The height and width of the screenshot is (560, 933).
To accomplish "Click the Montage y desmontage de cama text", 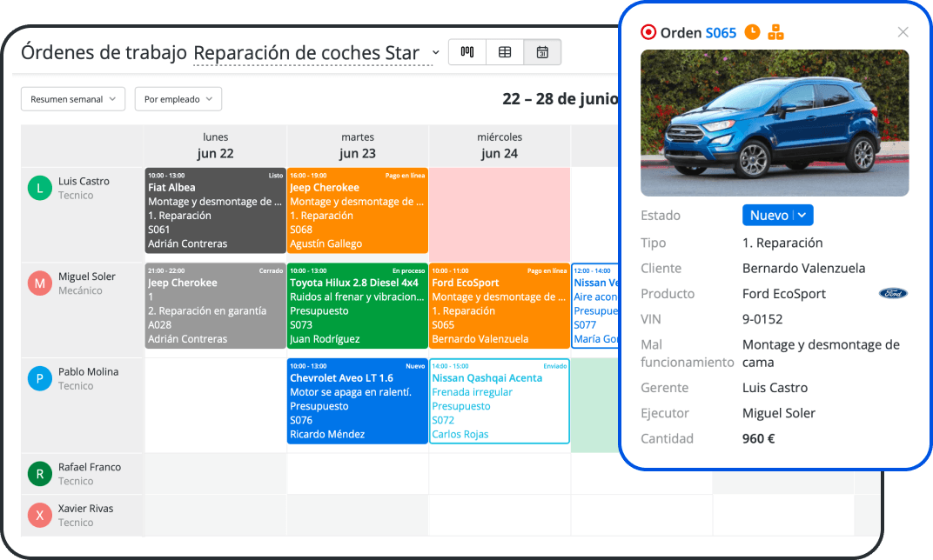I will point(821,353).
